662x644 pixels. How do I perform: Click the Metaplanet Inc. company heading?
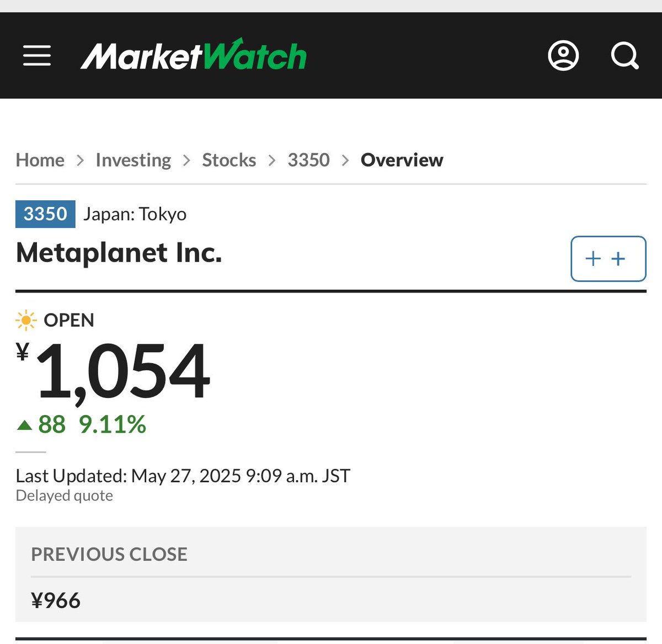click(x=119, y=253)
